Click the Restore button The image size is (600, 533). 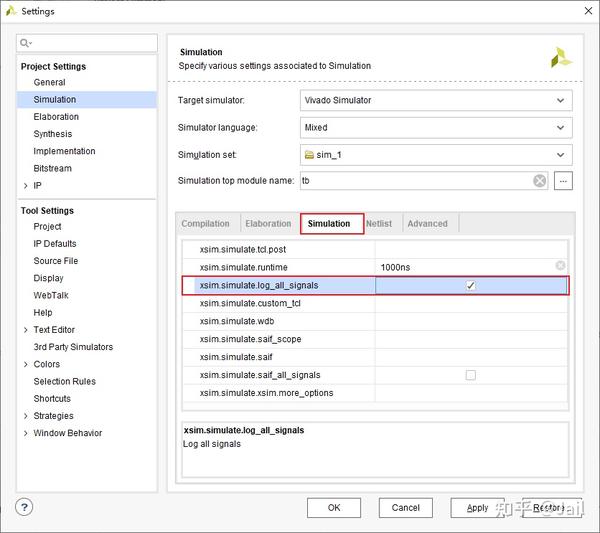(x=551, y=508)
